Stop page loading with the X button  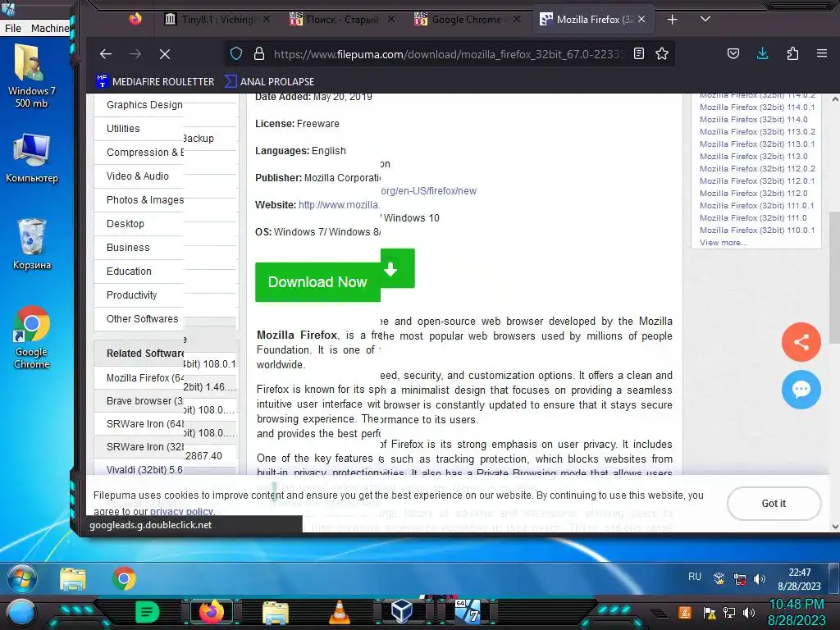(165, 53)
